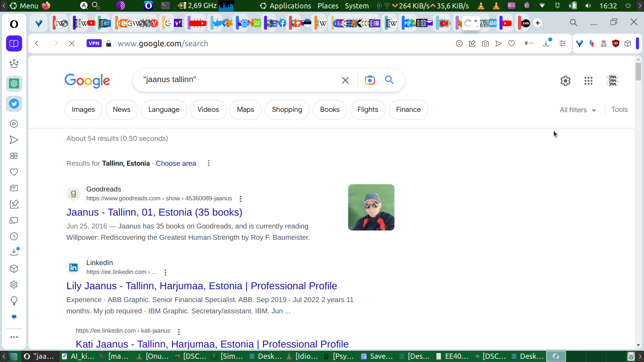Open Jaanus - Tallinn Goodreads result
This screenshot has height=362, width=644.
coord(154,212)
